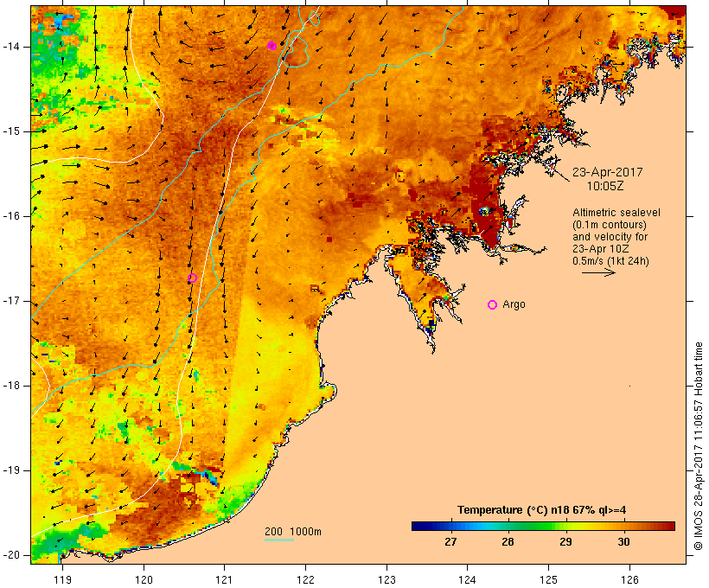This screenshot has width=709, height=588.
Task: Click the 'Temperature (°C) n18 67% ql>=4' title
Action: coord(542,510)
